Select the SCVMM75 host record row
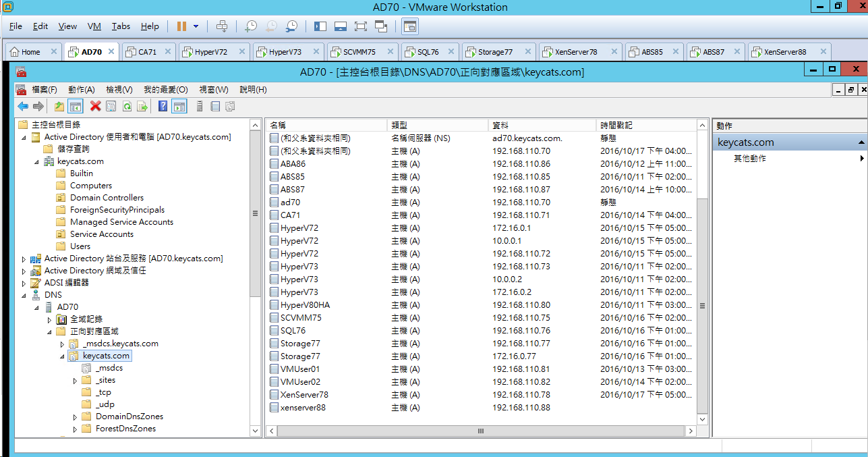This screenshot has width=868, height=457. [x=480, y=318]
